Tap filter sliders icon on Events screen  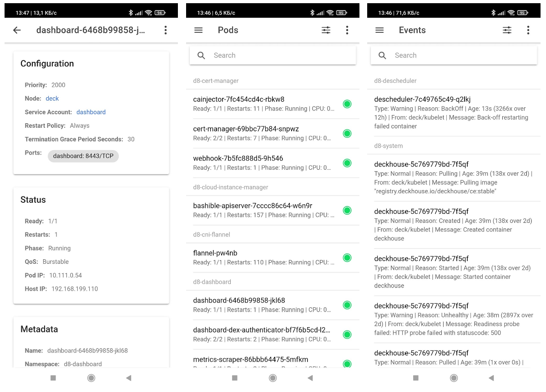pyautogui.click(x=507, y=30)
